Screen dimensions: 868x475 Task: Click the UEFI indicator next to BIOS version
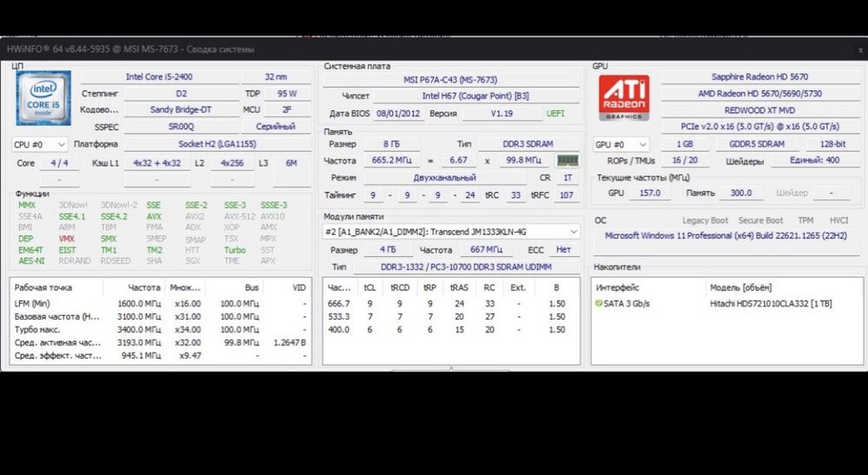556,114
